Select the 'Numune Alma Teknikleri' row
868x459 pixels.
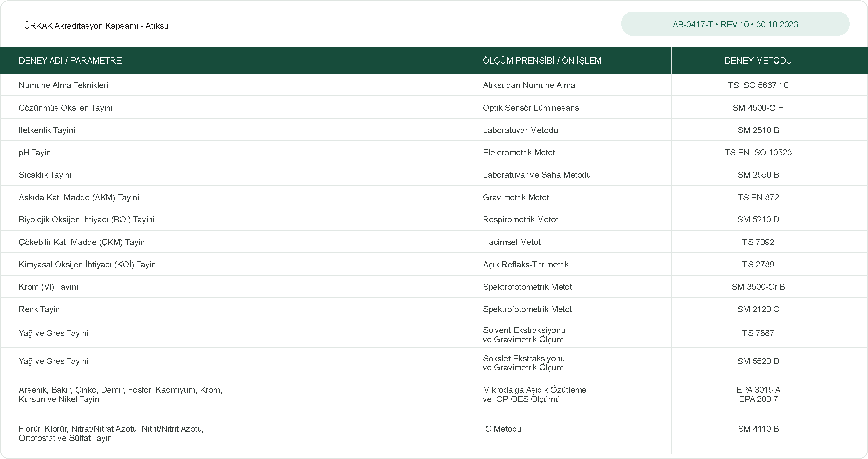(434, 85)
